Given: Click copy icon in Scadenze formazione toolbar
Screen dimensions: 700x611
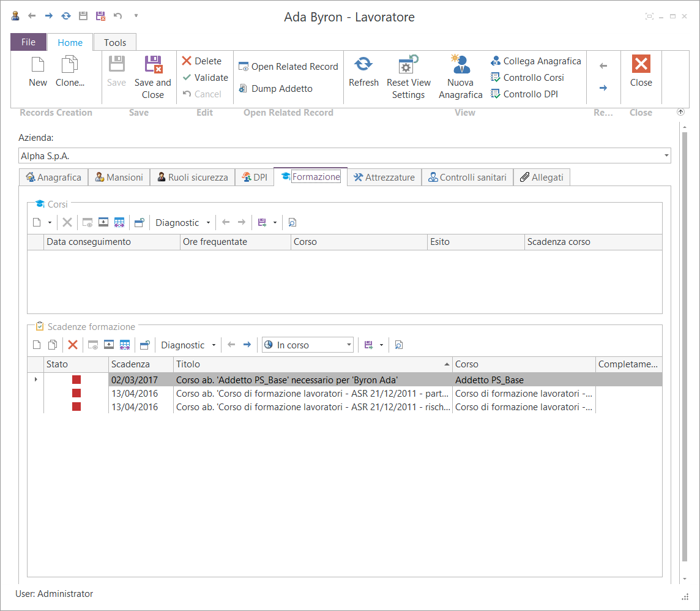Looking at the screenshot, I should [x=53, y=345].
